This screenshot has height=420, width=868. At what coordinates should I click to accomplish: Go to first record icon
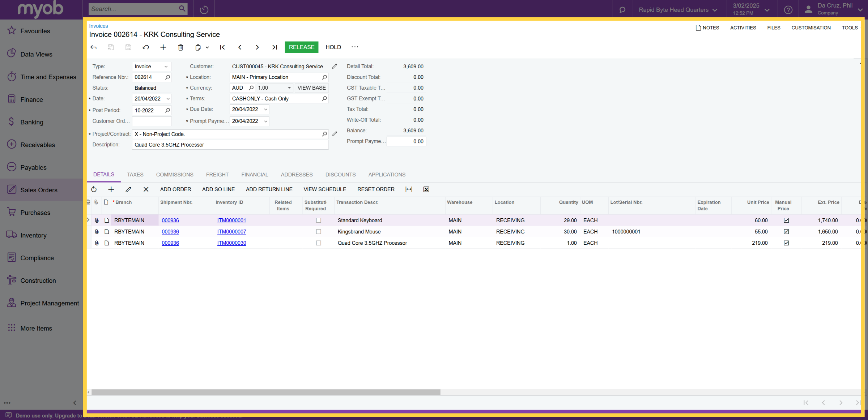tap(222, 47)
